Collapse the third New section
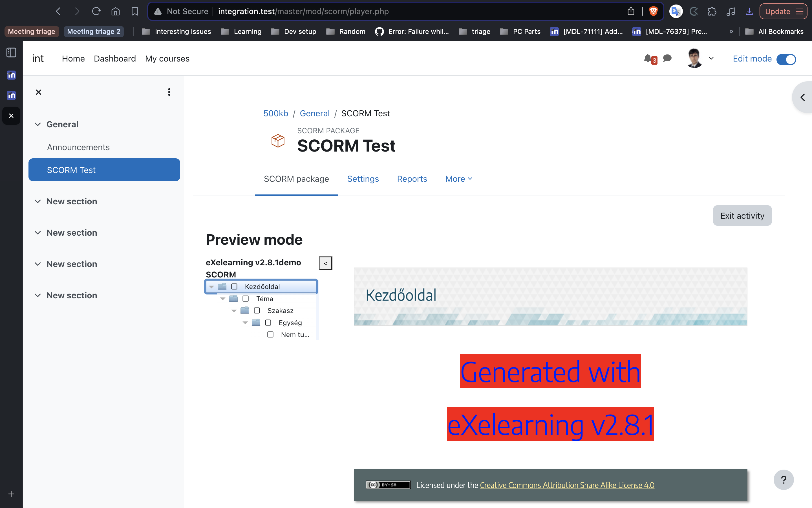This screenshot has width=812, height=508. point(38,264)
